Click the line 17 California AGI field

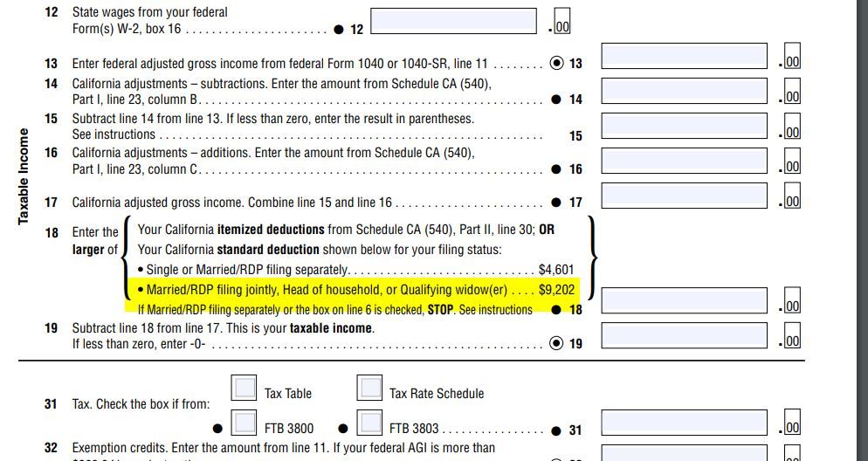tap(685, 196)
